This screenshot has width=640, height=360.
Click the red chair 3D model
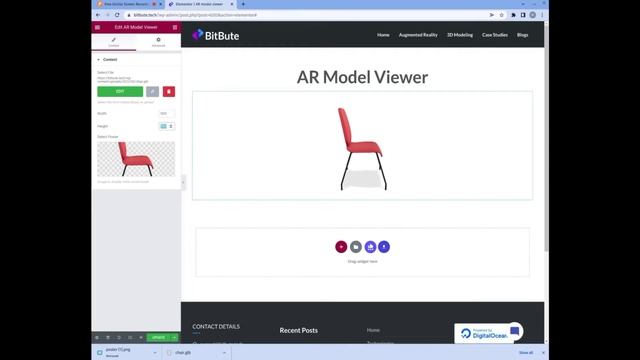[x=362, y=149]
